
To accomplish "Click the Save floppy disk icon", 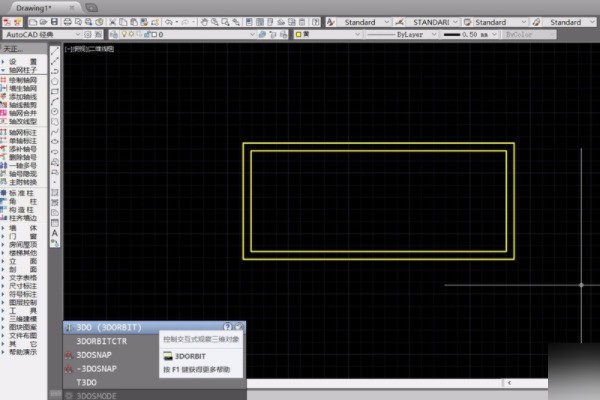I will coord(54,22).
